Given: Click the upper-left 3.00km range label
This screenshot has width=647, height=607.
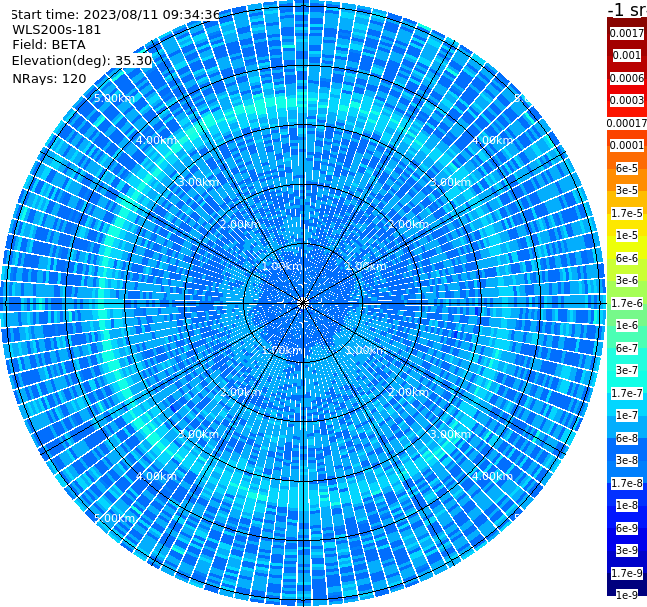Looking at the screenshot, I should (x=198, y=182).
